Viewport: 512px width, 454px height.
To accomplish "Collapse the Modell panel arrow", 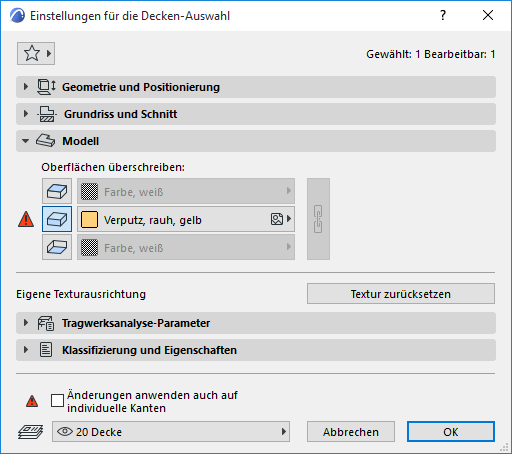I will (25, 141).
